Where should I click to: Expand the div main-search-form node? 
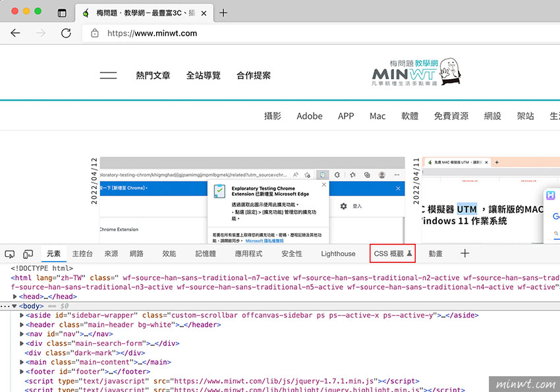(22, 343)
